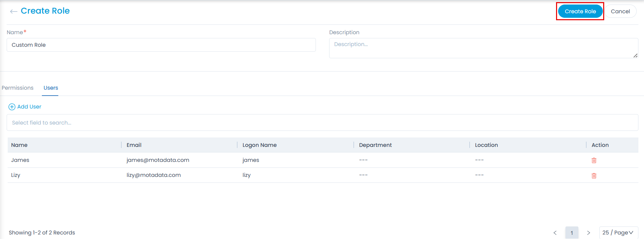Click lizy@motadata.com email cell
644x239 pixels.
point(154,175)
